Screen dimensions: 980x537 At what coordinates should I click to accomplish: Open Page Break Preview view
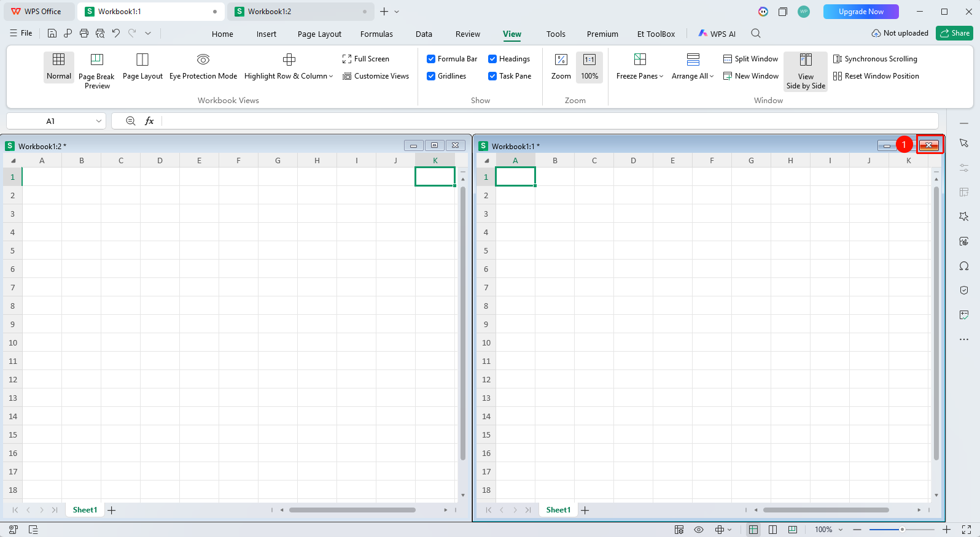pos(96,71)
